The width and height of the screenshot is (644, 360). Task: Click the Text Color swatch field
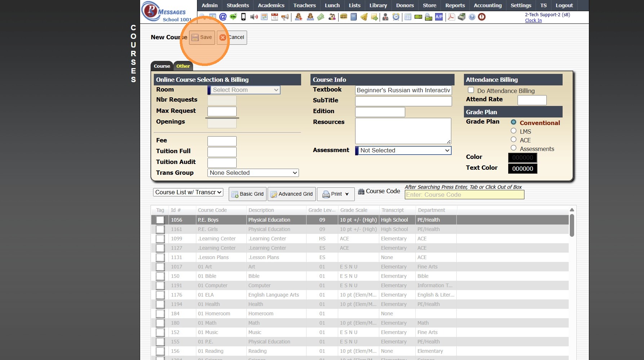pyautogui.click(x=522, y=168)
